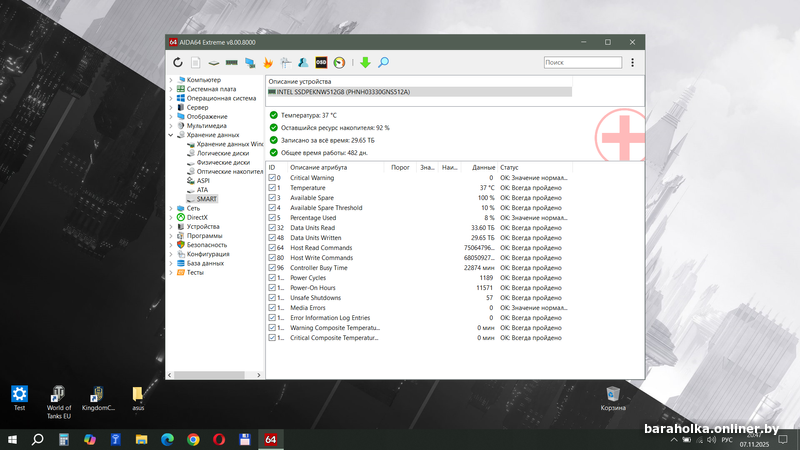This screenshot has height=450, width=800.
Task: Start System Stability Test flame icon
Action: point(268,62)
